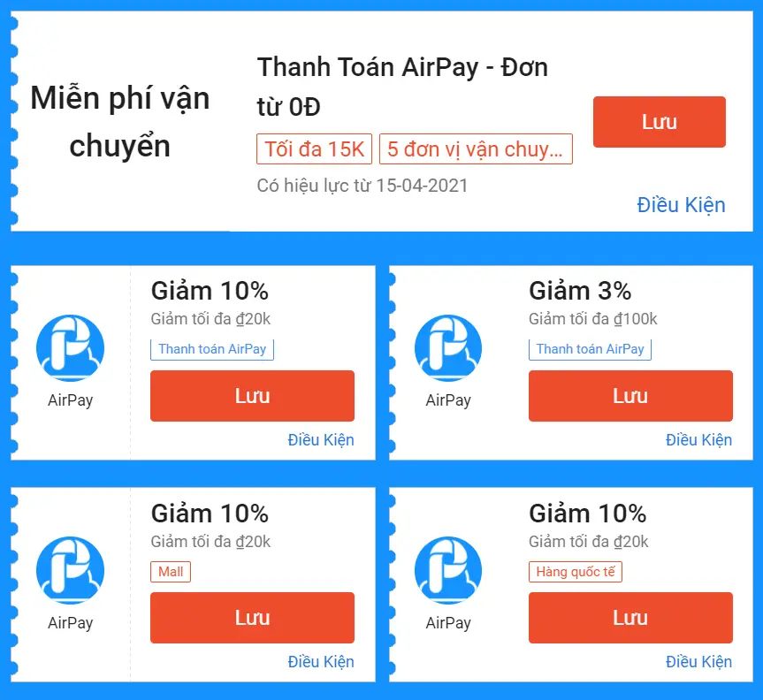The width and height of the screenshot is (763, 700).
Task: Open Điều Kiện on the Hàng quốc tế voucher
Action: tap(699, 661)
